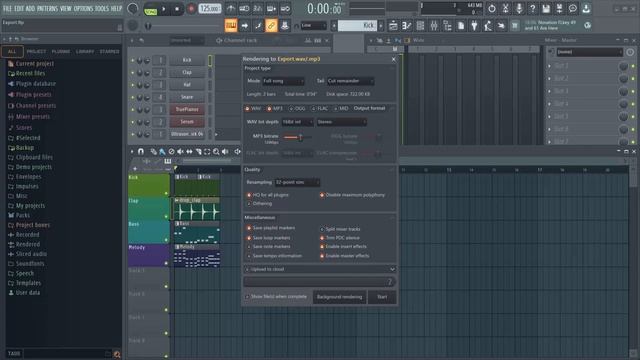The width and height of the screenshot is (640, 360).
Task: Open the Mode dropdown set to Full song
Action: coord(283,81)
